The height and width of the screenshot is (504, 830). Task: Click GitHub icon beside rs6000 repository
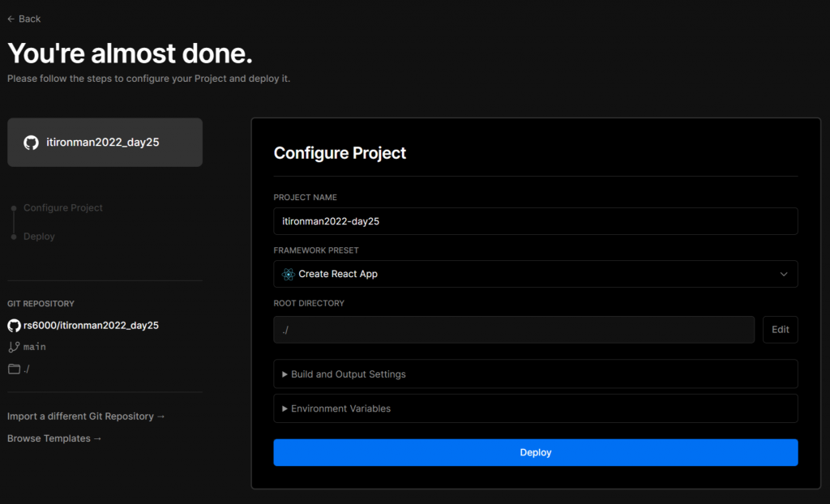click(x=15, y=326)
